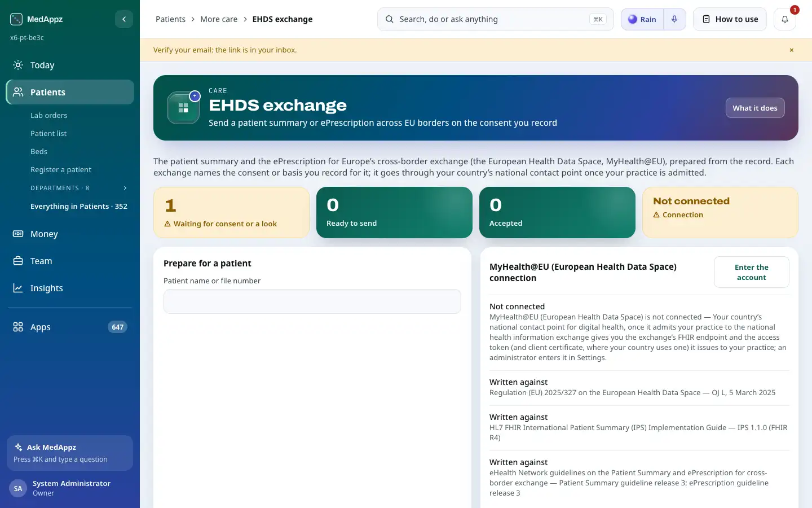The height and width of the screenshot is (508, 812).
Task: Open Insights in the sidebar
Action: pyautogui.click(x=70, y=288)
